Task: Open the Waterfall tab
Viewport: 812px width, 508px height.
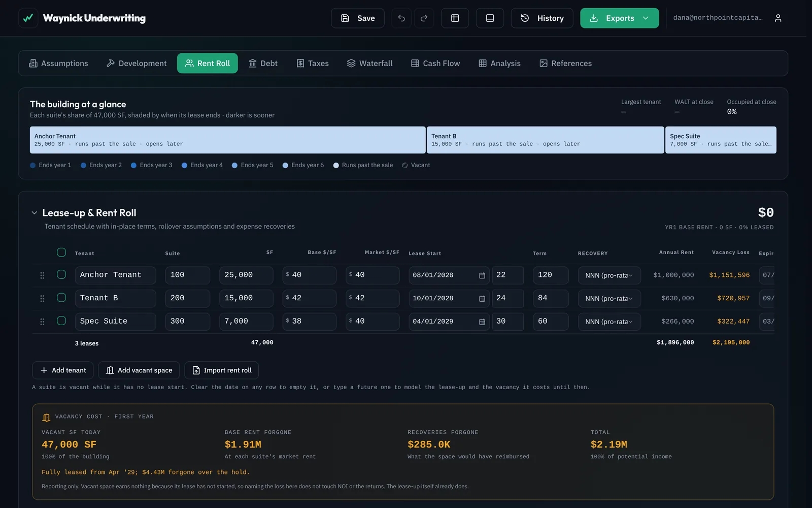Action: tap(369, 63)
